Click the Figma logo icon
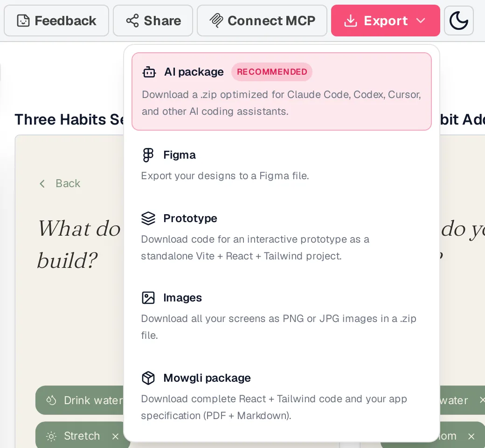This screenshot has width=485, height=448. 148,155
